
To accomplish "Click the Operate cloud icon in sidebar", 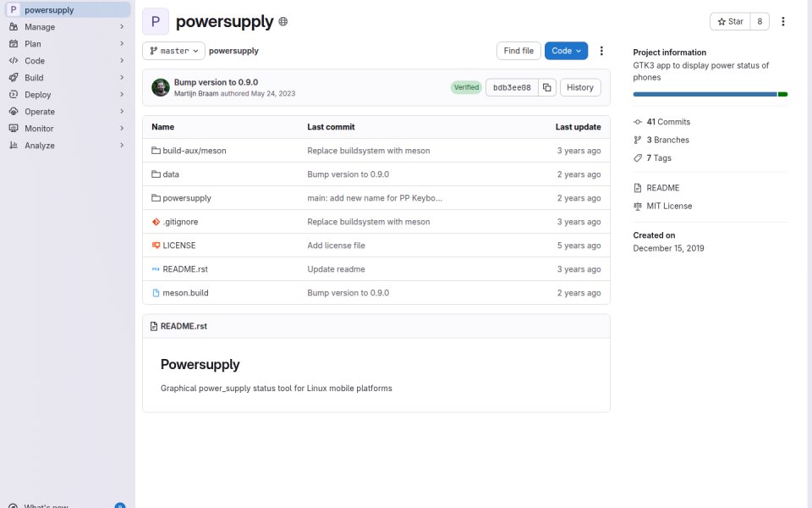I will click(x=14, y=112).
